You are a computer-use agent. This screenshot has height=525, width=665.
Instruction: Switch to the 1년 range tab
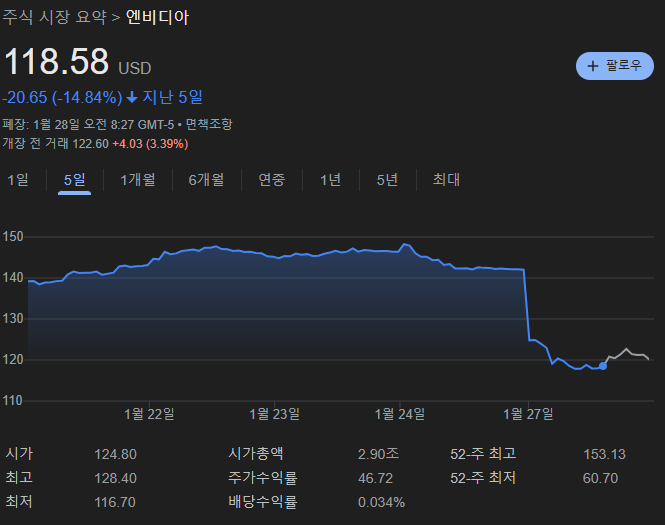(330, 180)
